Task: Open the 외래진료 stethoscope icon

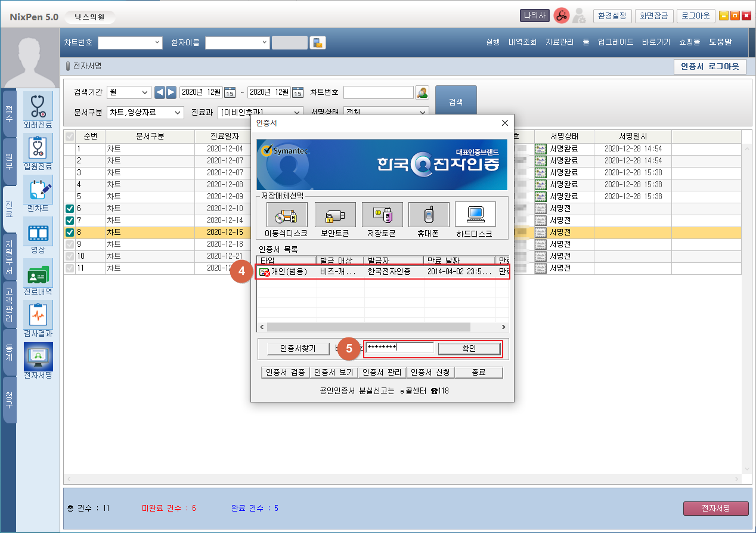Action: [38, 106]
